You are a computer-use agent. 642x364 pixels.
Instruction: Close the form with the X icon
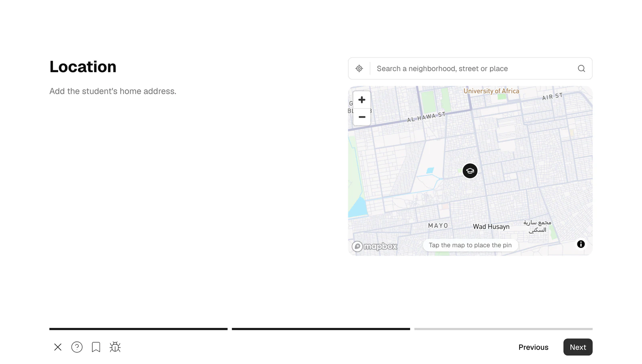58,347
